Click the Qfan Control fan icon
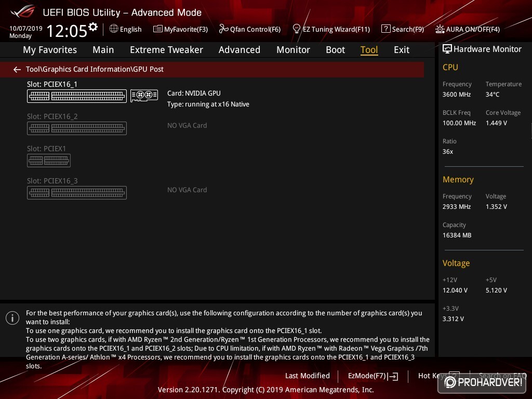The width and height of the screenshot is (532, 399). click(223, 29)
